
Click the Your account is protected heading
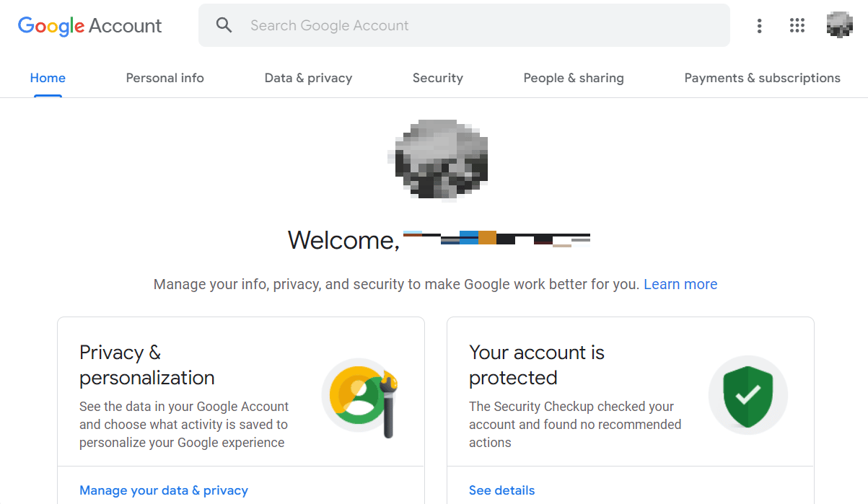coord(537,365)
